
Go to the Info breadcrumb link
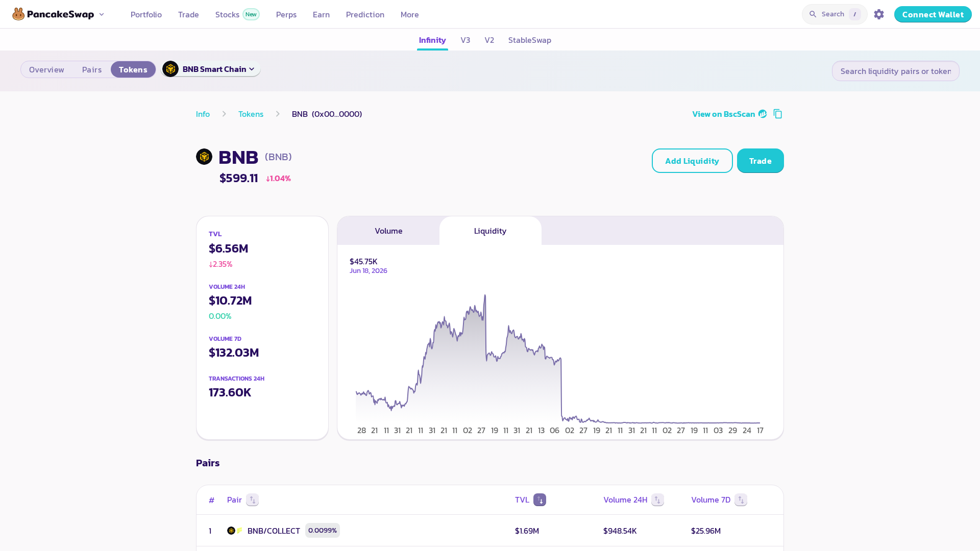203,114
